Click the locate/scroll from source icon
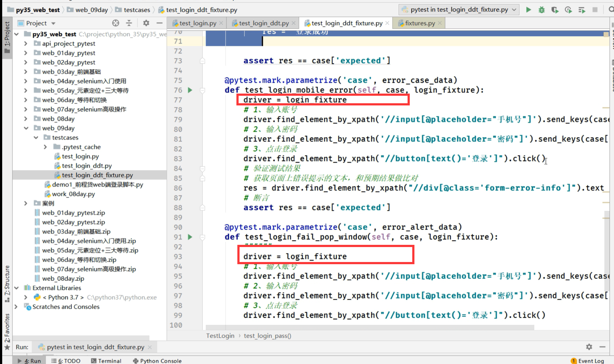The image size is (614, 364). [x=116, y=23]
